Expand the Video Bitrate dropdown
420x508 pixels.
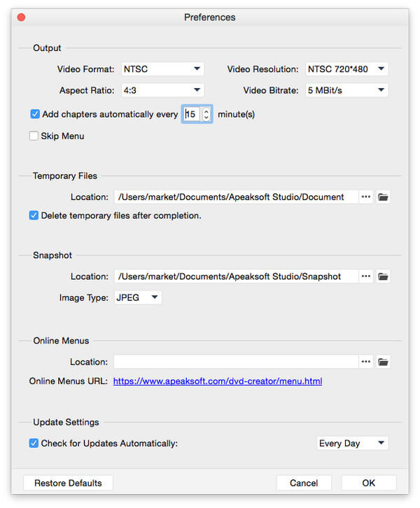[x=346, y=90]
